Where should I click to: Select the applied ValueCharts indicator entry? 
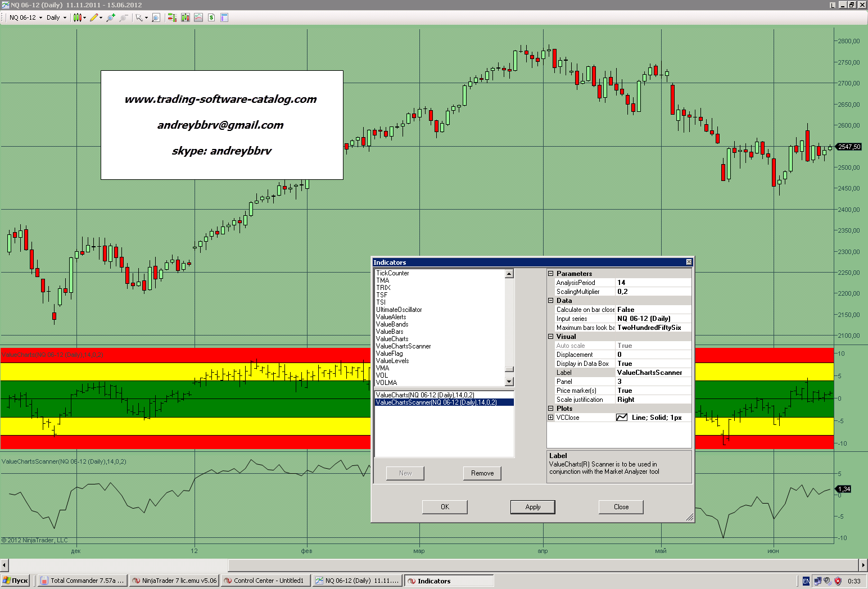(x=425, y=395)
